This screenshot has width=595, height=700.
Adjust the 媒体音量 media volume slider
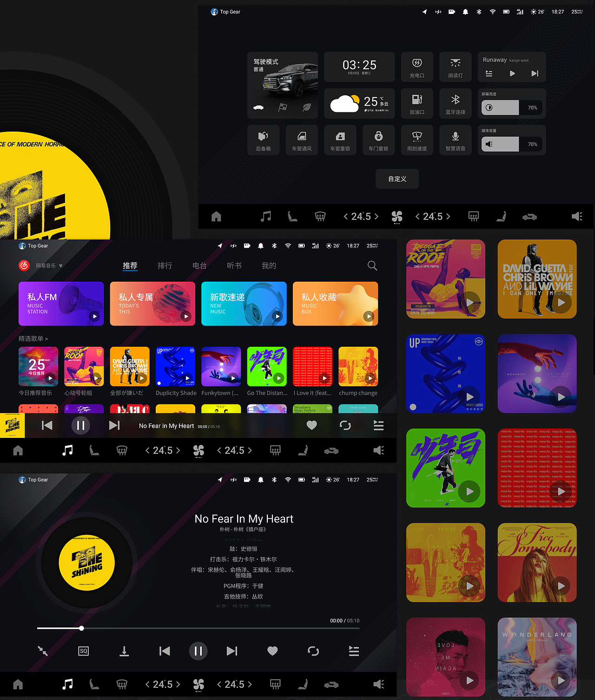click(511, 144)
